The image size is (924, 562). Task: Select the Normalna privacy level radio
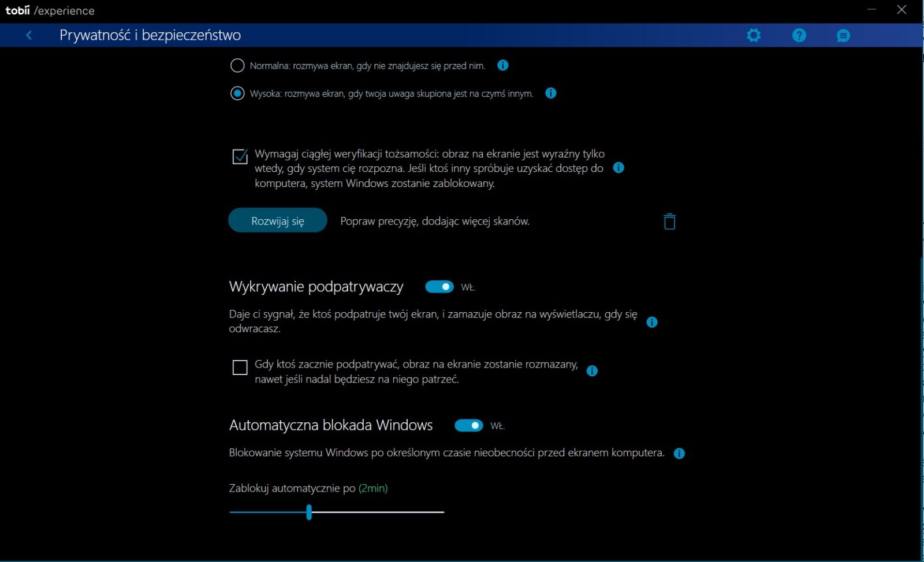[x=237, y=66]
